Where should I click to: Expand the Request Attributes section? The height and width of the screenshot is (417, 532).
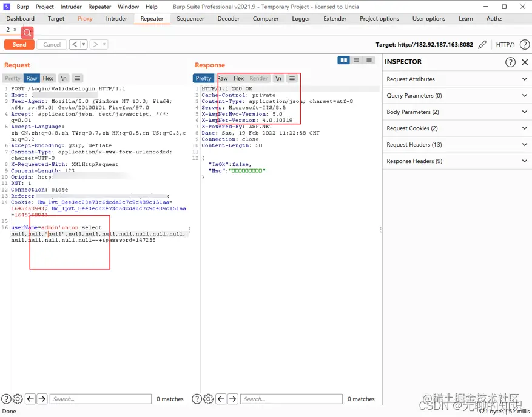tap(457, 79)
